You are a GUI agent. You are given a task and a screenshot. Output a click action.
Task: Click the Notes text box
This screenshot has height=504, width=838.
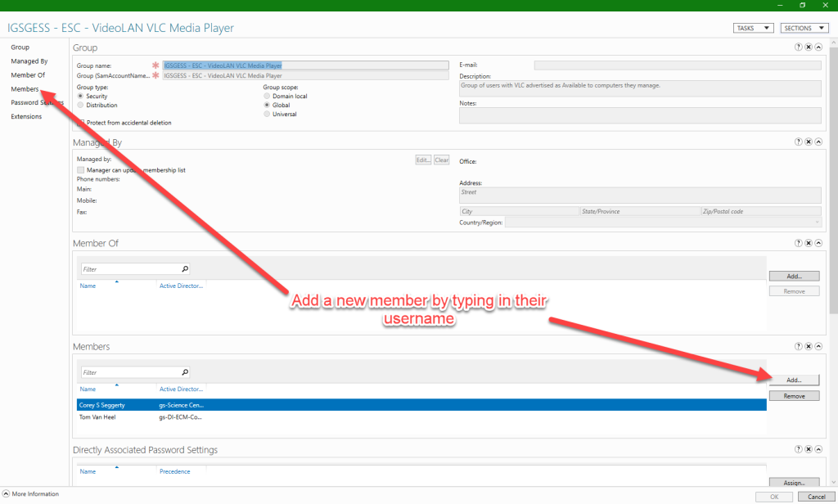(640, 115)
